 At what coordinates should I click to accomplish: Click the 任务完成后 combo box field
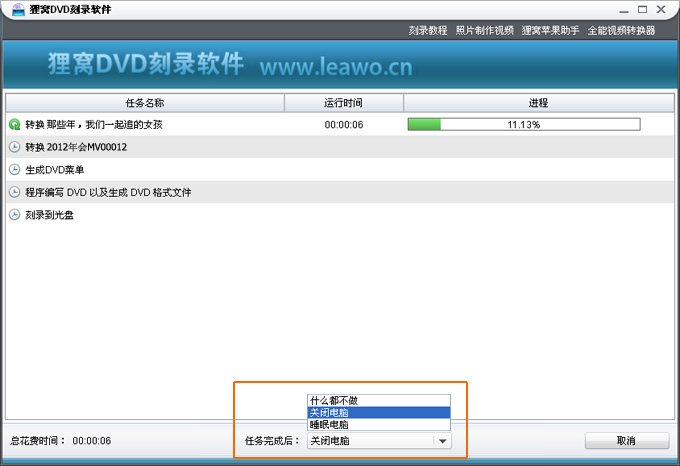point(379,441)
